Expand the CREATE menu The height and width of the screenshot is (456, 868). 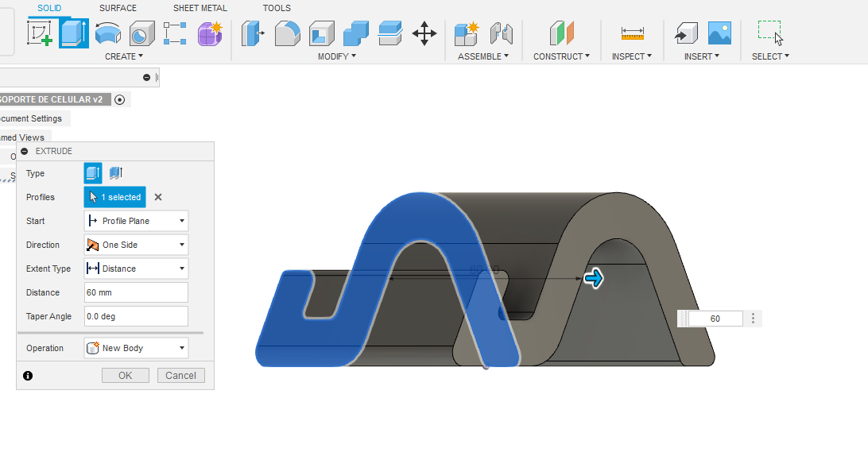tap(124, 56)
